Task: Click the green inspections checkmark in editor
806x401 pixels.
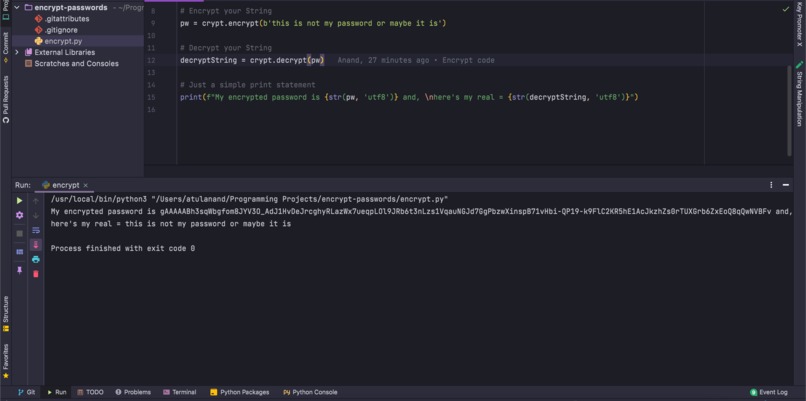Action: (x=785, y=9)
